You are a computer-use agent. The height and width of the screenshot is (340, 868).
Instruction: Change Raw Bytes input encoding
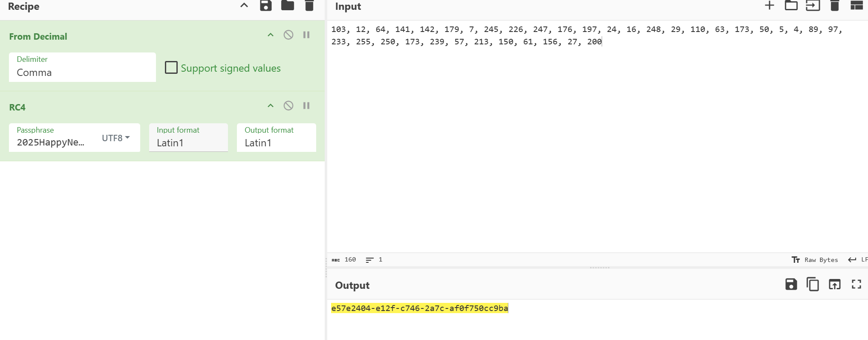click(x=815, y=260)
